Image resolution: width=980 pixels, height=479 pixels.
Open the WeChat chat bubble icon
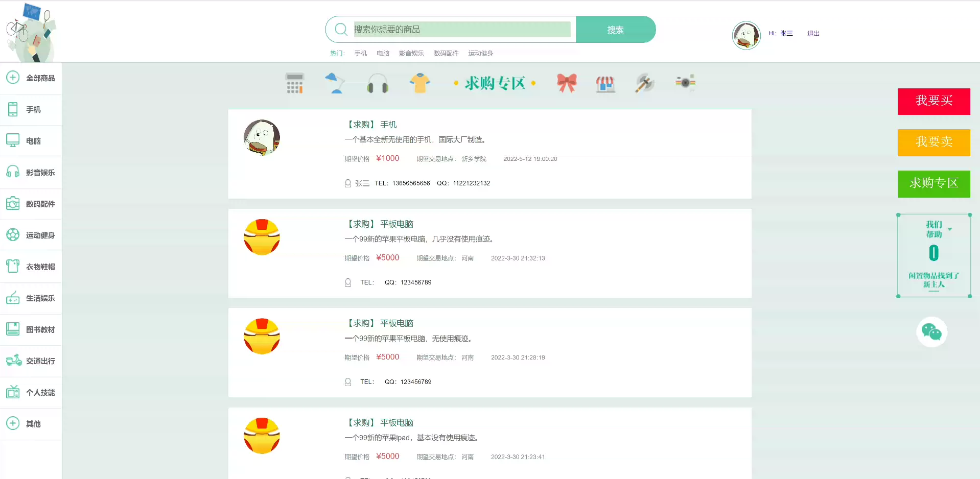(931, 332)
